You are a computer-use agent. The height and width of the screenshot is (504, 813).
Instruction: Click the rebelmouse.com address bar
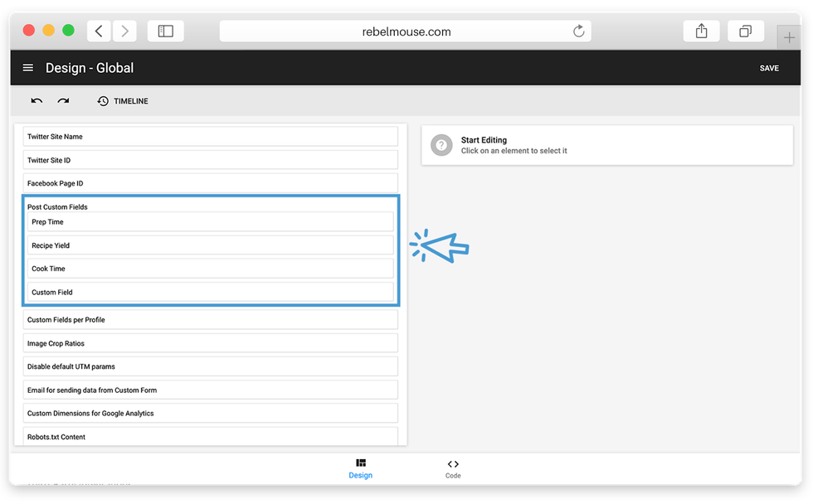click(x=406, y=31)
